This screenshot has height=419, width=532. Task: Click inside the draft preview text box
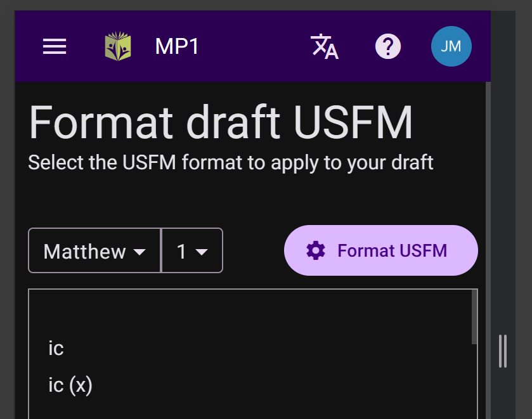(x=253, y=354)
